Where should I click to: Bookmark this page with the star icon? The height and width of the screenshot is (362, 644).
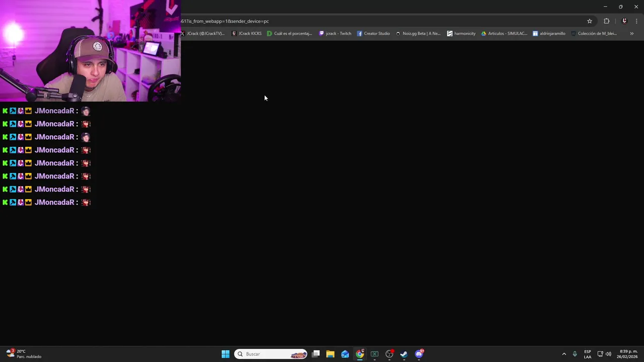(590, 21)
